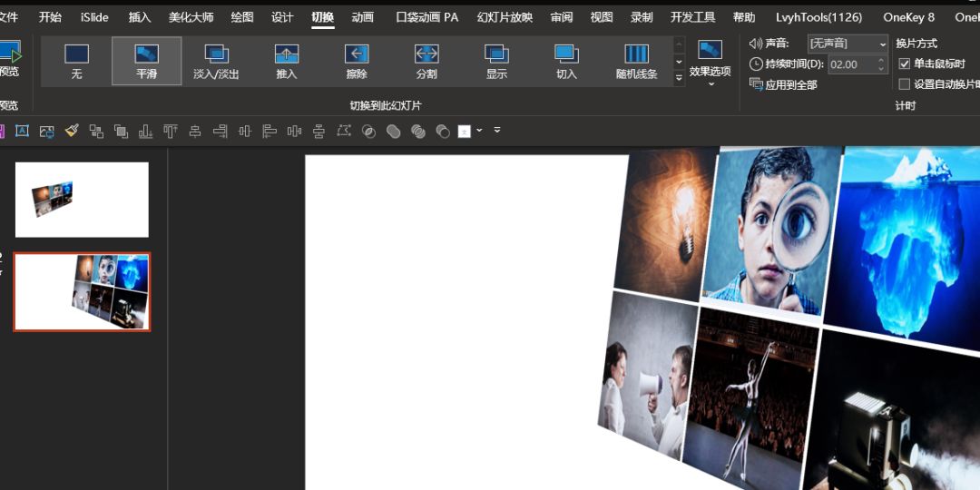980x490 pixels.
Task: Open the 动画 (Animations) ribbon tab
Action: tap(362, 17)
